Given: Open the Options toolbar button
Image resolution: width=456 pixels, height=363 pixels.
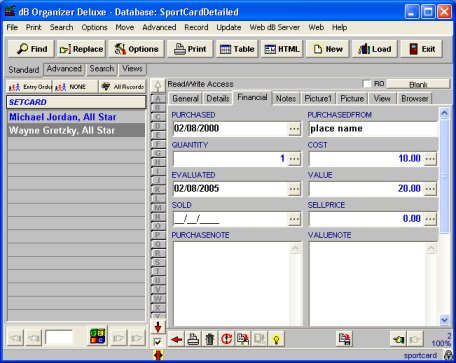Looking at the screenshot, I should coord(136,49).
